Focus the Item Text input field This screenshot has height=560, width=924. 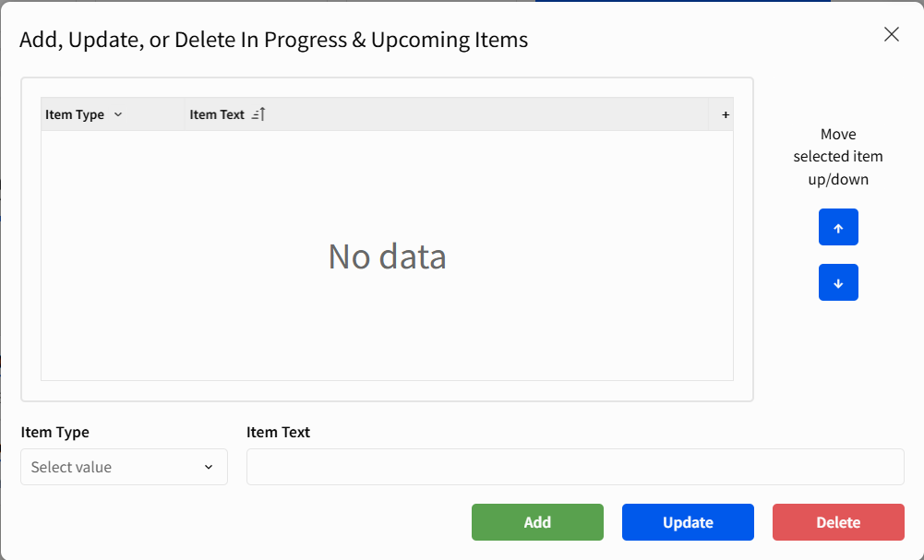pyautogui.click(x=574, y=467)
